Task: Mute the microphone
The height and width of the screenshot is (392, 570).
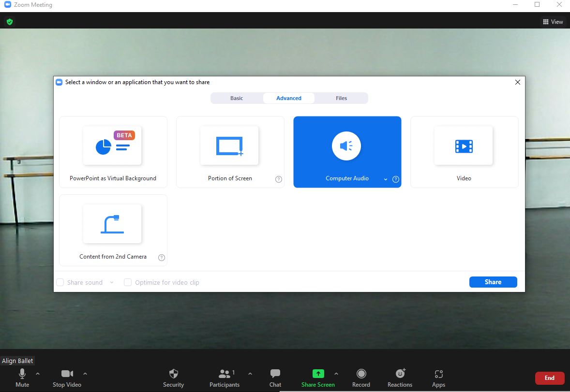Action: [x=22, y=378]
